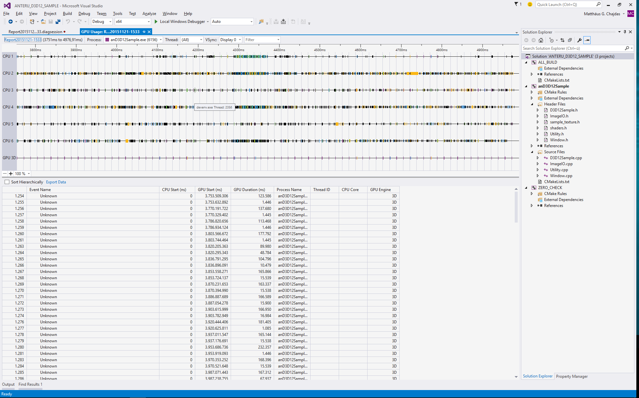
Task: Click the Properties wrench icon in Solution Explorer
Action: click(x=579, y=40)
